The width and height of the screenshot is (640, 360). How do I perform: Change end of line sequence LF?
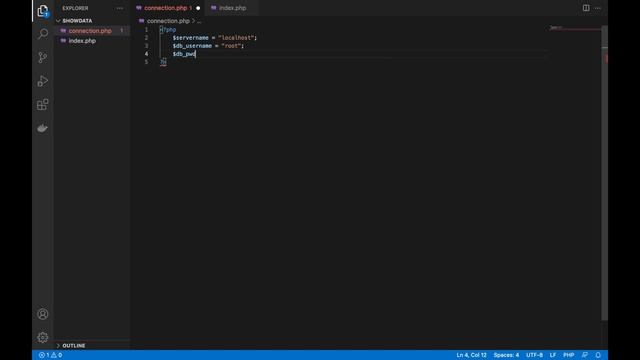(553, 355)
